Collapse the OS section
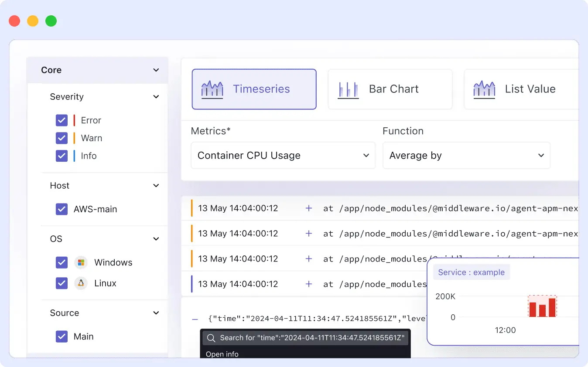The height and width of the screenshot is (367, 588). coord(156,239)
